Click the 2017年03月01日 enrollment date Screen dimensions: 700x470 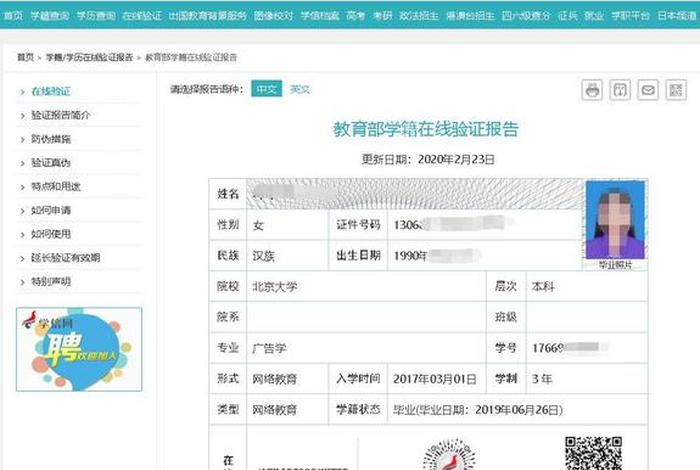tap(435, 379)
